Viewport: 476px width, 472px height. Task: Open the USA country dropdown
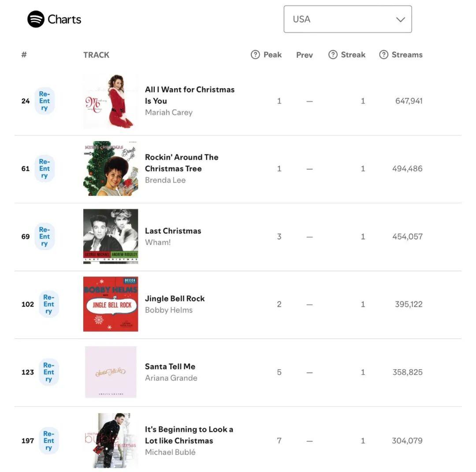click(347, 19)
